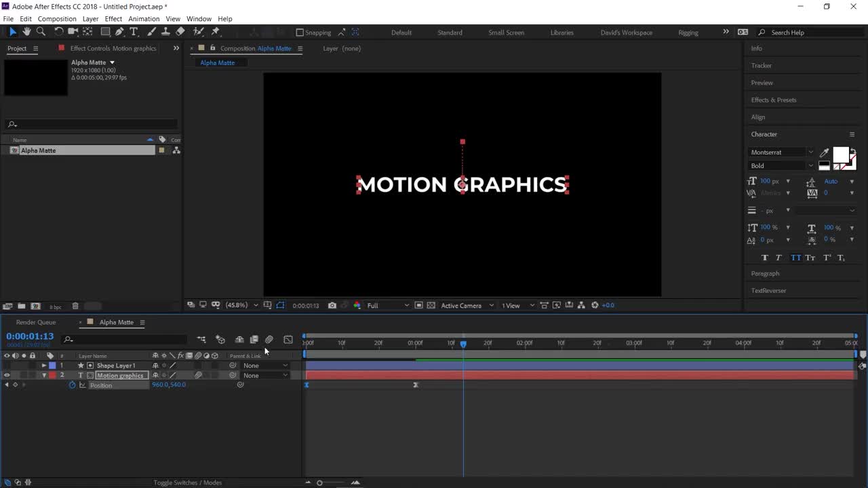This screenshot has height=488, width=868.
Task: Switch to the Small Screen workspace
Action: click(x=506, y=33)
